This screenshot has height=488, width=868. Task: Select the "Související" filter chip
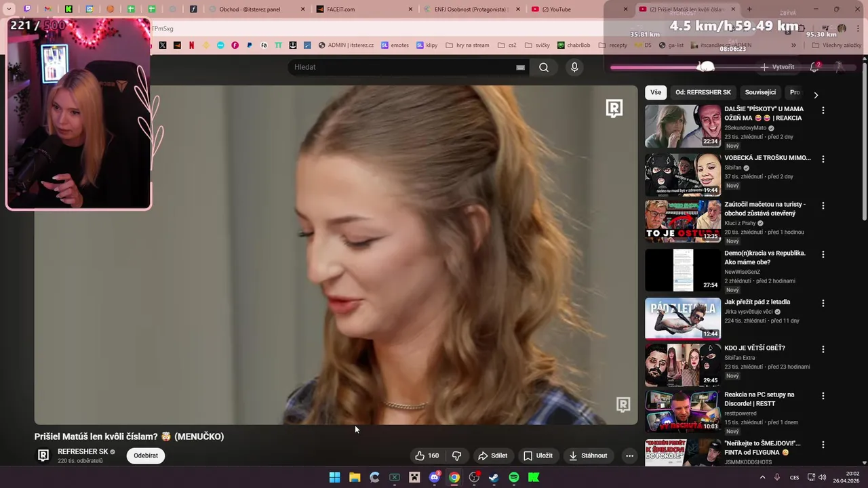click(x=760, y=92)
